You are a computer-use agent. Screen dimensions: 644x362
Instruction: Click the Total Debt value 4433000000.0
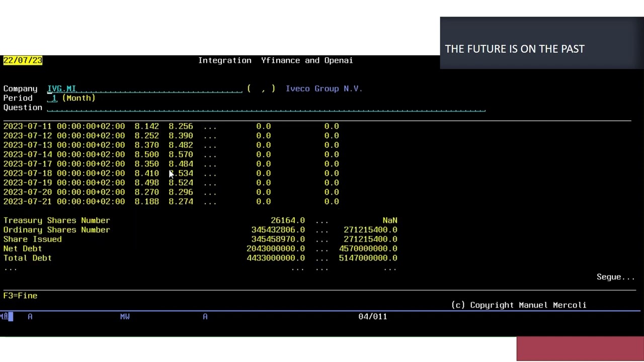coord(276,258)
